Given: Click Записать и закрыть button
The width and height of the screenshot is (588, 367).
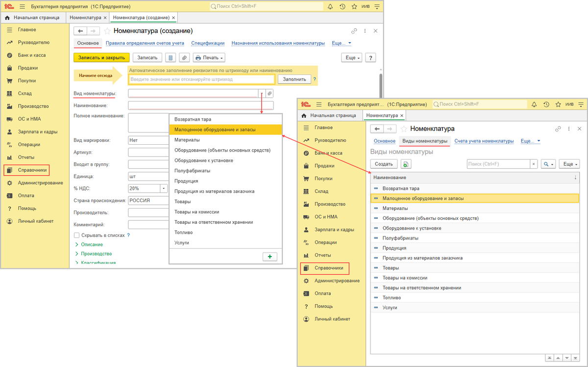Looking at the screenshot, I should click(x=102, y=57).
